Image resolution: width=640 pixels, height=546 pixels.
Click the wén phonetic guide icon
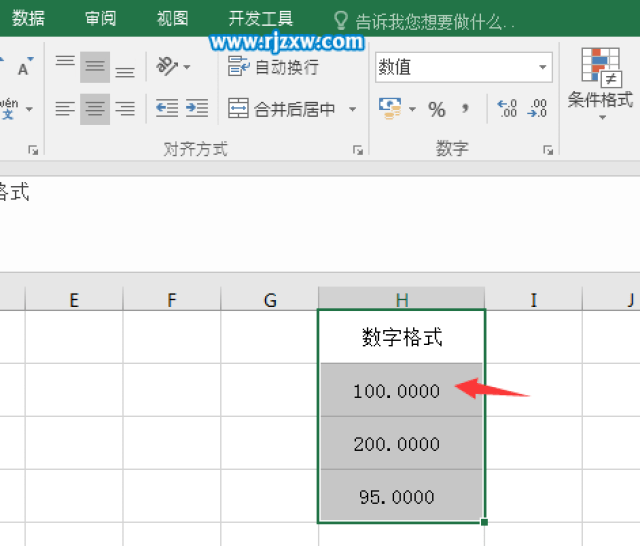coord(9,109)
